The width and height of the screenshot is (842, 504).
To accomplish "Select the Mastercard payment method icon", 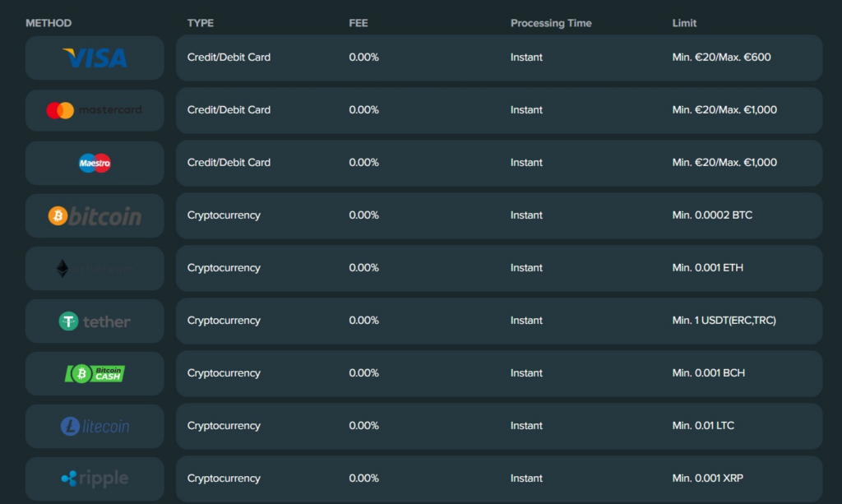I will click(x=95, y=110).
